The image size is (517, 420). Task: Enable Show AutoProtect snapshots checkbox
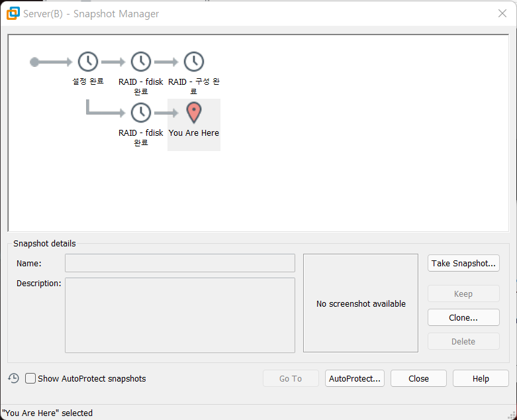pyautogui.click(x=30, y=378)
